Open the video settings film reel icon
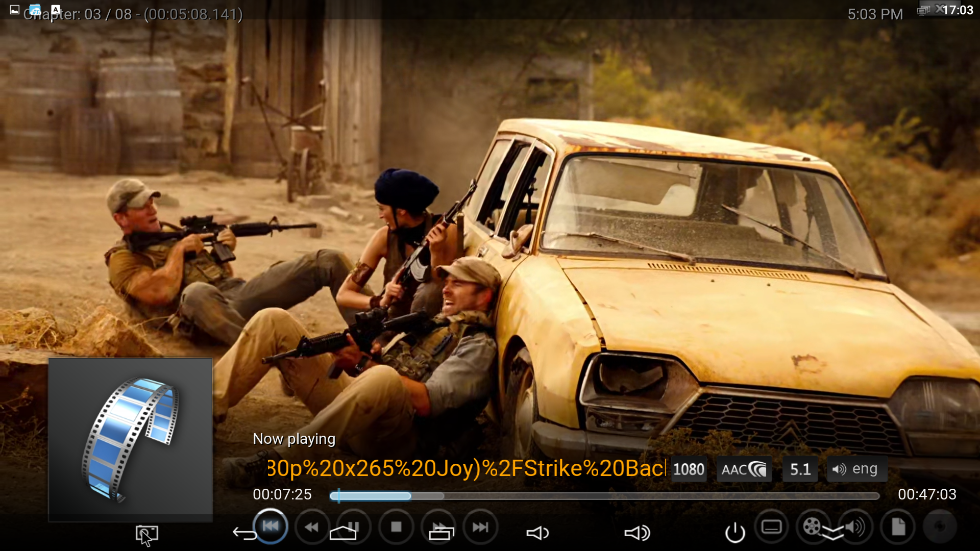980x551 pixels. click(812, 526)
